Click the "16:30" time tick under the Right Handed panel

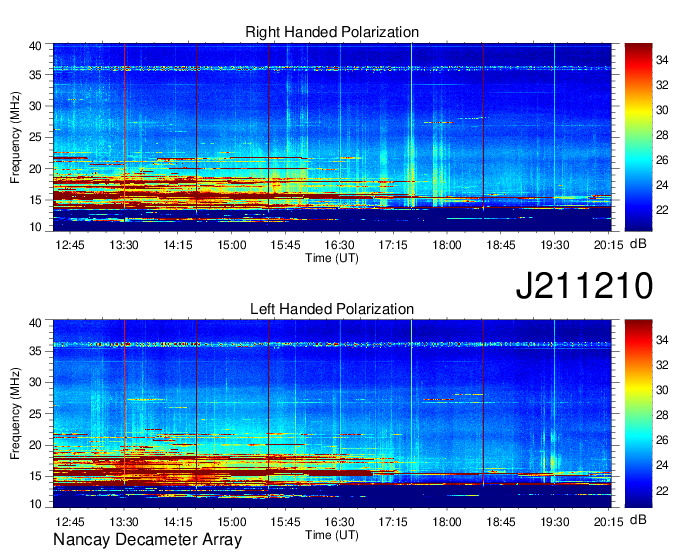(339, 245)
